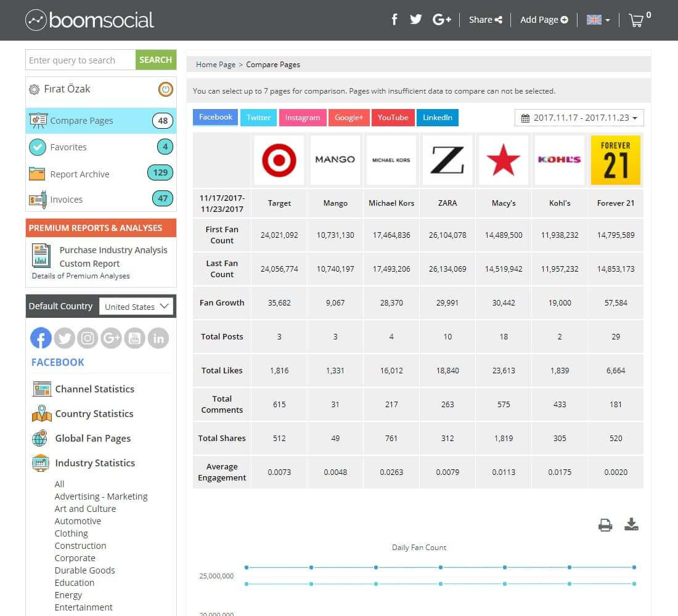Click the gear icon beside Fırat Özak
Image resolution: width=678 pixels, height=616 pixels.
click(34, 89)
